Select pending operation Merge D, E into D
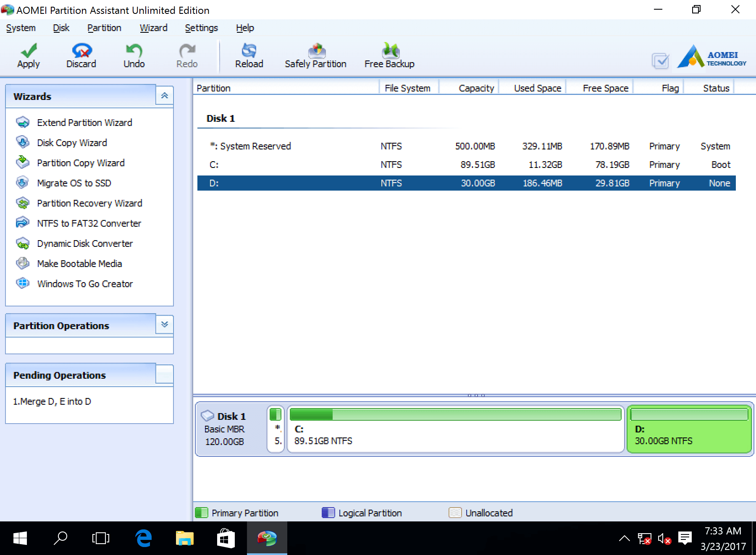 52,401
